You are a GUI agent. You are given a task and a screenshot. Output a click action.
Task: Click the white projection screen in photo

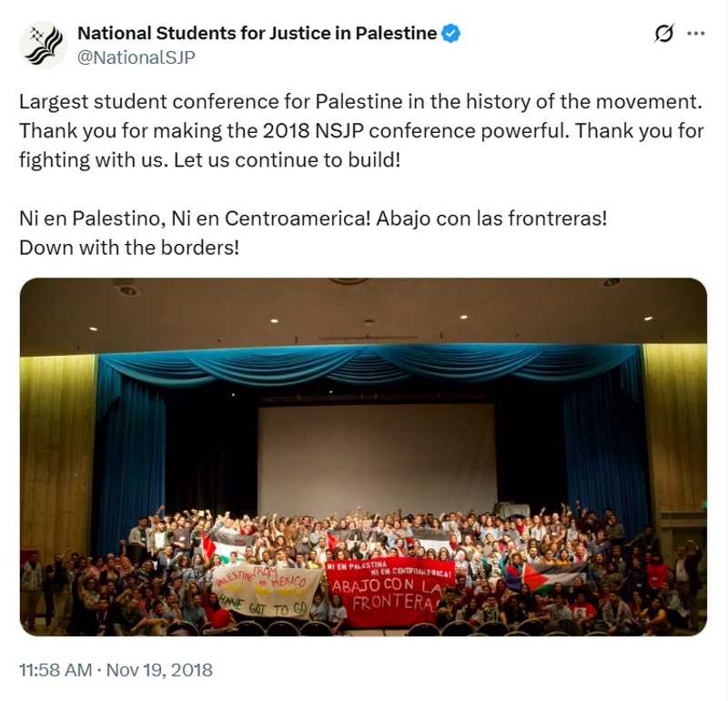[377, 460]
